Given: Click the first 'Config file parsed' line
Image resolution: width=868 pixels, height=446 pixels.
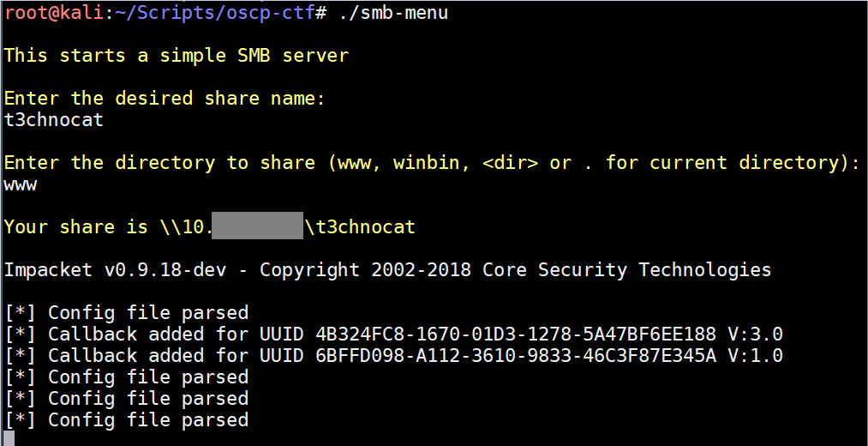Looking at the screenshot, I should coord(127,313).
